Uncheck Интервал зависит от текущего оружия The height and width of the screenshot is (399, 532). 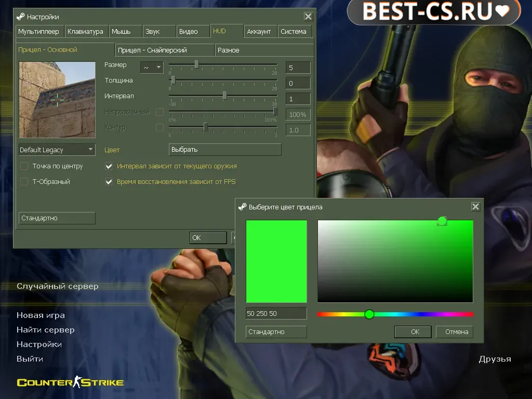(109, 166)
